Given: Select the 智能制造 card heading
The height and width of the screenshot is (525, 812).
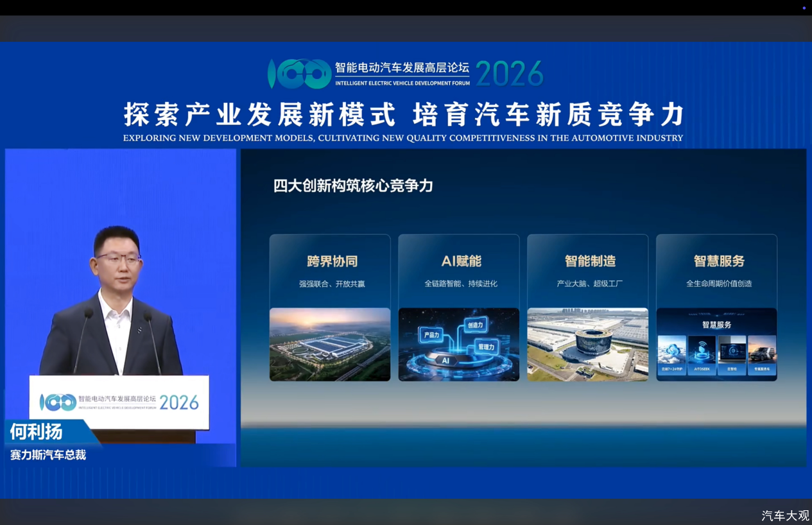Looking at the screenshot, I should (590, 261).
